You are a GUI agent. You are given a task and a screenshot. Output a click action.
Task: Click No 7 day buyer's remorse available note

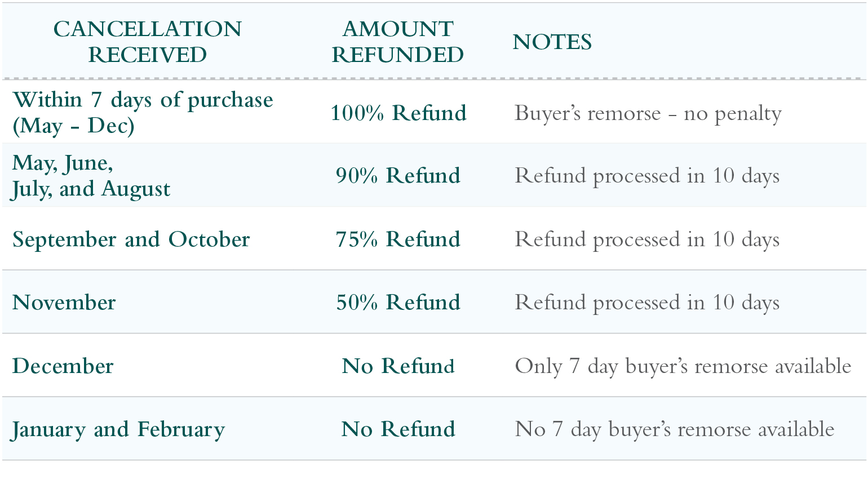675,430
